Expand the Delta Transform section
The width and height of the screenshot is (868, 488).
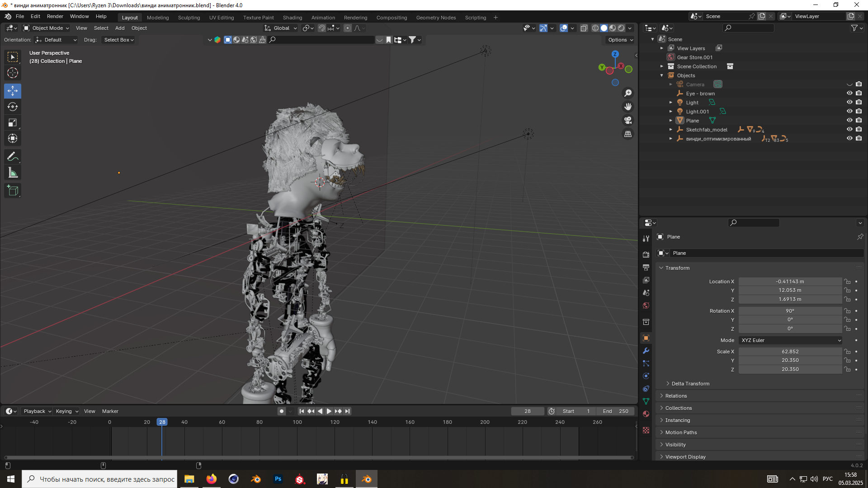(x=690, y=384)
